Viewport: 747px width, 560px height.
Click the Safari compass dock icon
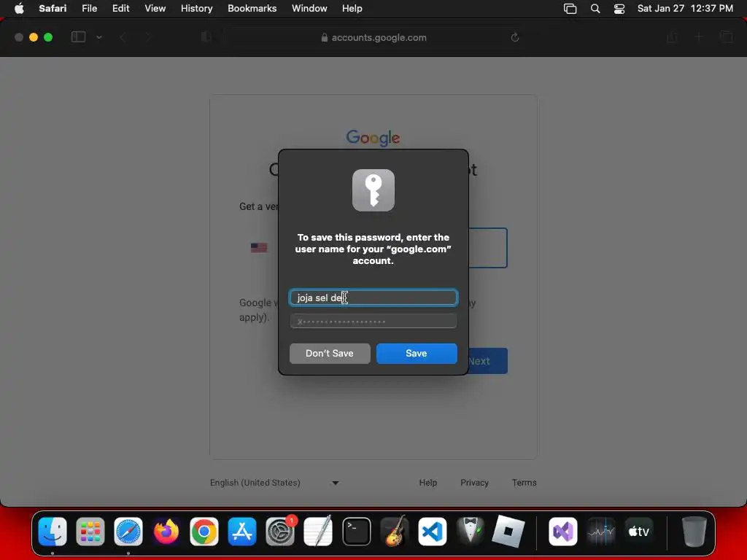coord(128,531)
